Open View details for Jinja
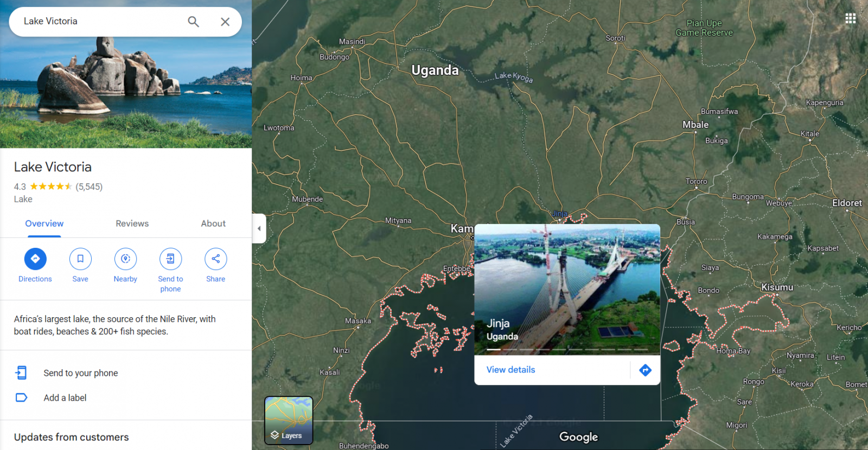868x450 pixels. tap(510, 370)
